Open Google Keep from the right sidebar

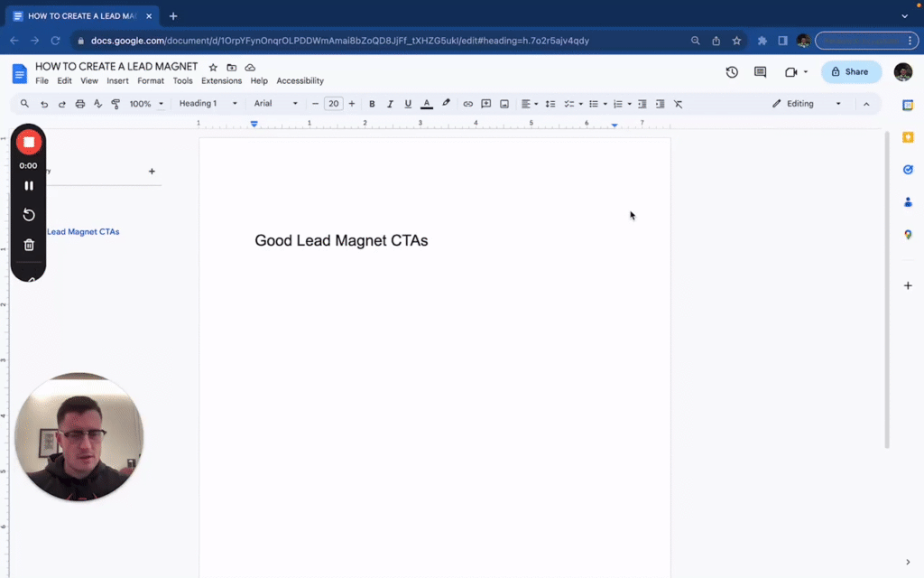[x=908, y=136]
